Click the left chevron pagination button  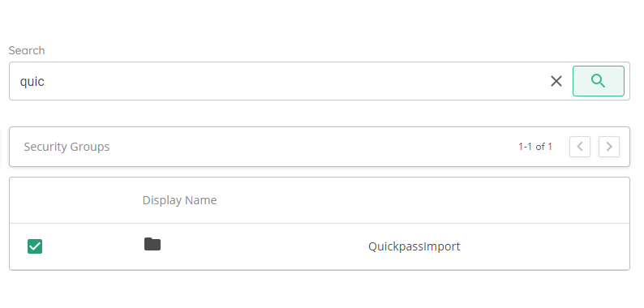tap(580, 147)
